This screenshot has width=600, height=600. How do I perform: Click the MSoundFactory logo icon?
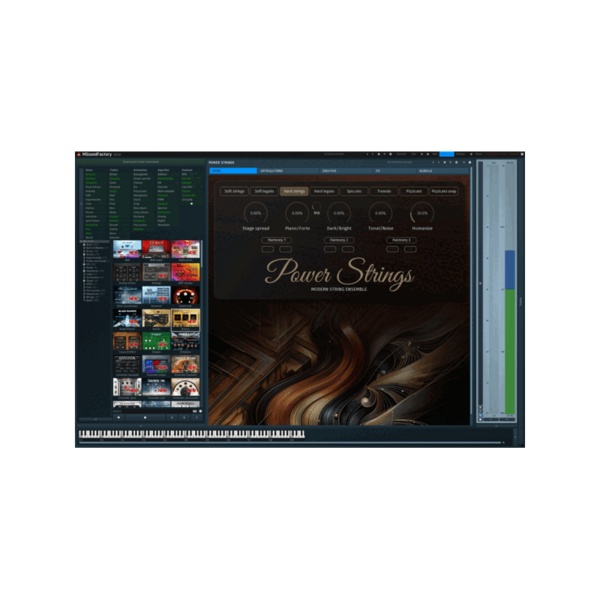[x=79, y=155]
